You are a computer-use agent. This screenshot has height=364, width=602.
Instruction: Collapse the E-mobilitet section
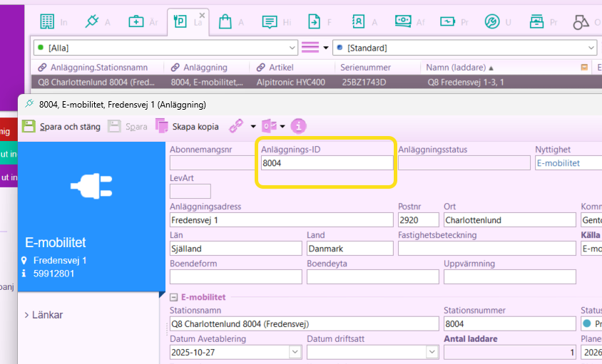click(173, 297)
